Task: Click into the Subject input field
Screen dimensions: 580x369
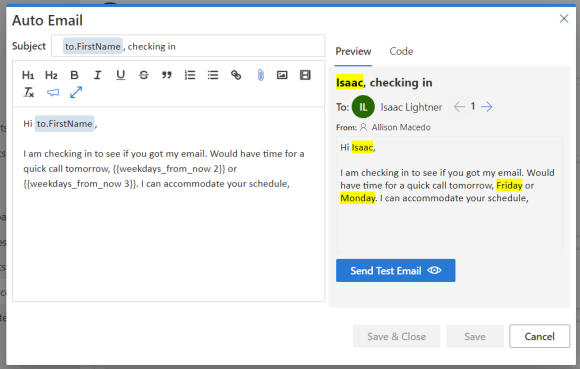Action: 188,46
